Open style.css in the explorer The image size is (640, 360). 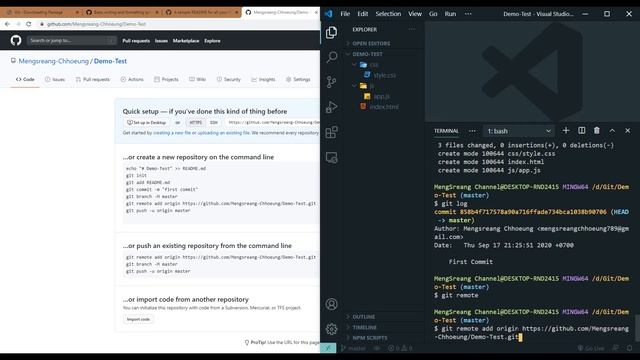pos(384,75)
